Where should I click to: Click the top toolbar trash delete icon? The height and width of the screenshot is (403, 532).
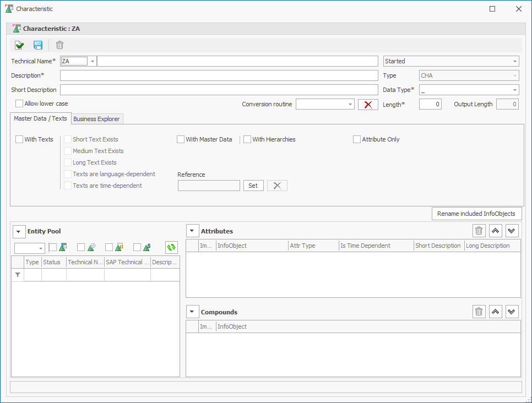pos(59,45)
